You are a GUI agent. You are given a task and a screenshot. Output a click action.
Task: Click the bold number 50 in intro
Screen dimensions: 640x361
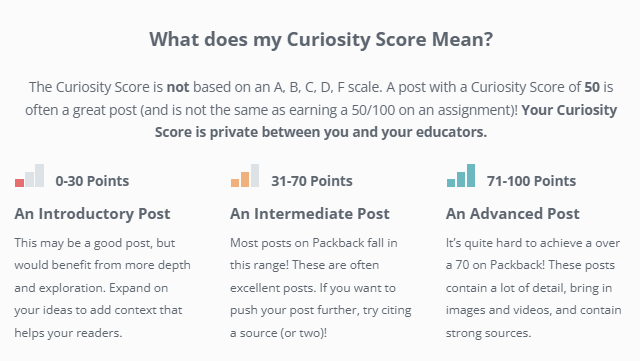click(x=592, y=87)
